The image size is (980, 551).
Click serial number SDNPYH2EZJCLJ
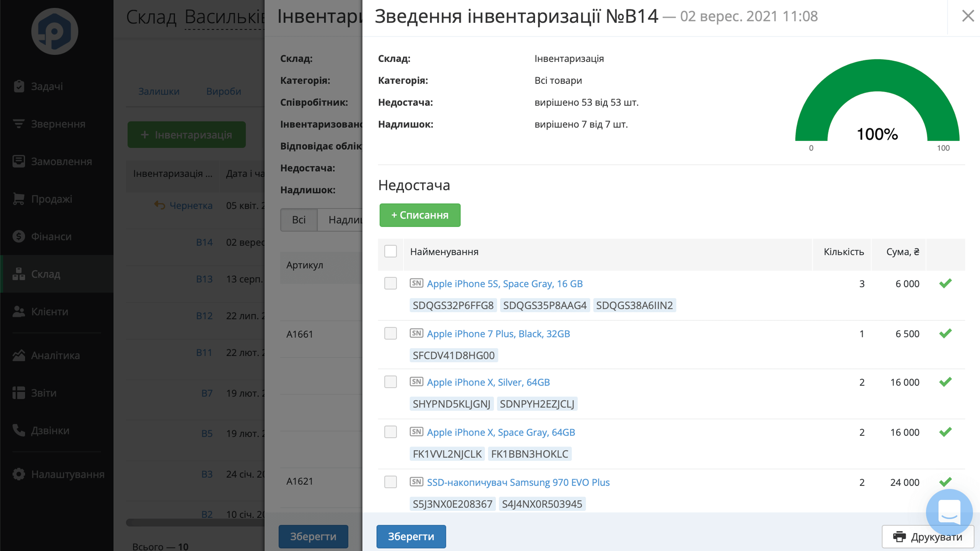click(x=537, y=404)
